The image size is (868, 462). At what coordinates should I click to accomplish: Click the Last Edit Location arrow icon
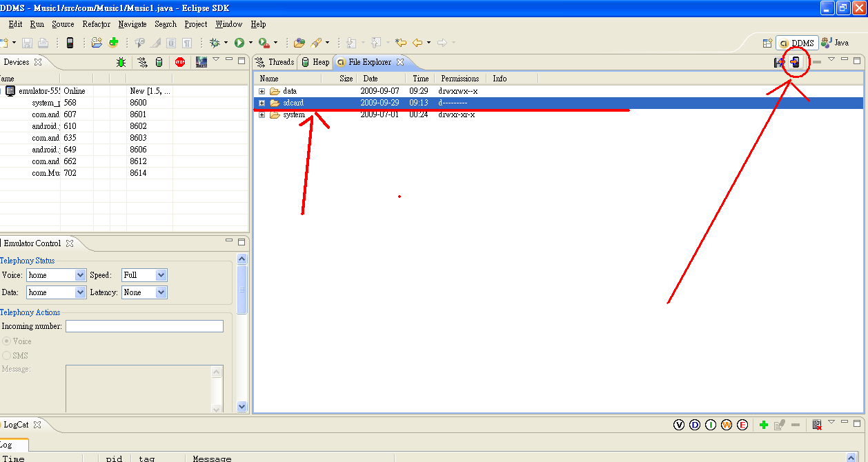[x=400, y=43]
